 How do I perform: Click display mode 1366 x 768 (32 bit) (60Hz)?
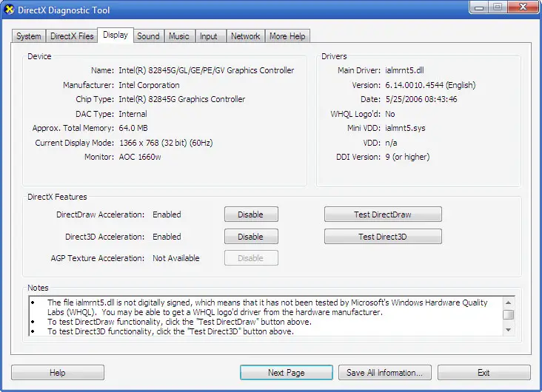pyautogui.click(x=166, y=143)
